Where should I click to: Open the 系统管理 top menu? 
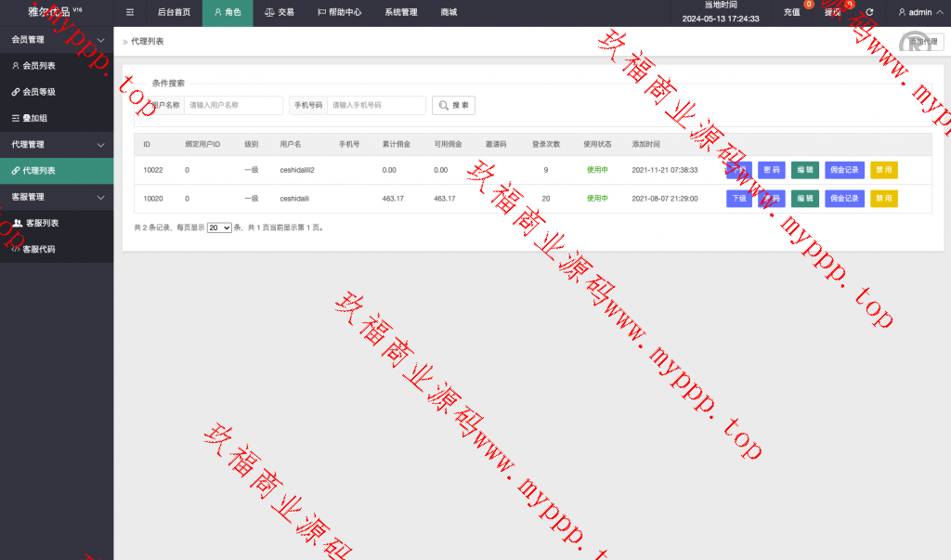(401, 13)
